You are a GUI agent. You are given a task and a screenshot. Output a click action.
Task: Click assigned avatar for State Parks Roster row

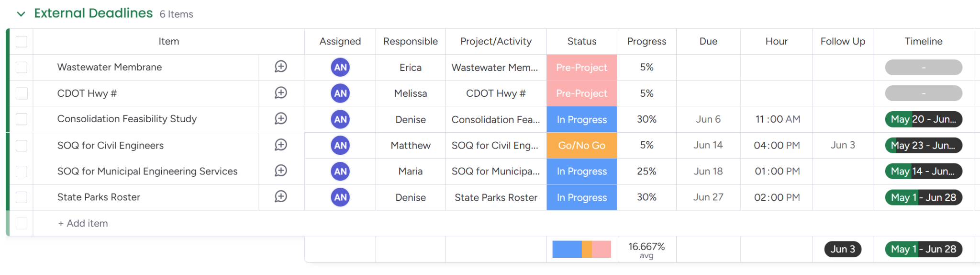click(340, 197)
